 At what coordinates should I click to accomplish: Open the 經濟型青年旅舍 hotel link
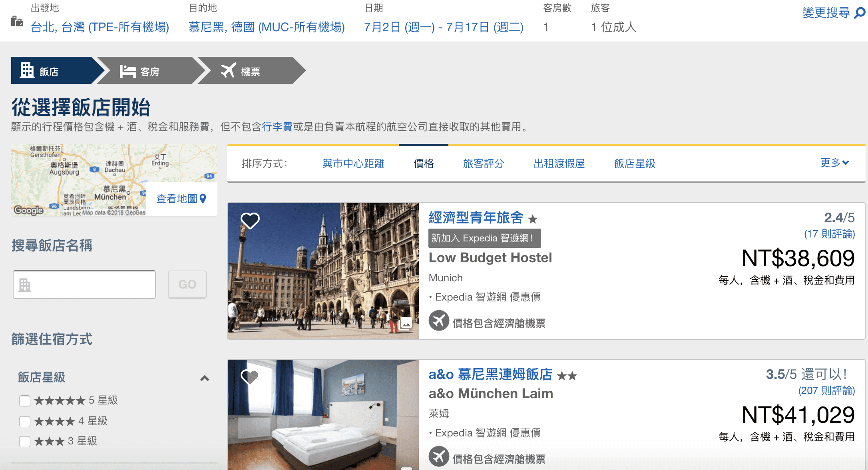click(x=476, y=217)
